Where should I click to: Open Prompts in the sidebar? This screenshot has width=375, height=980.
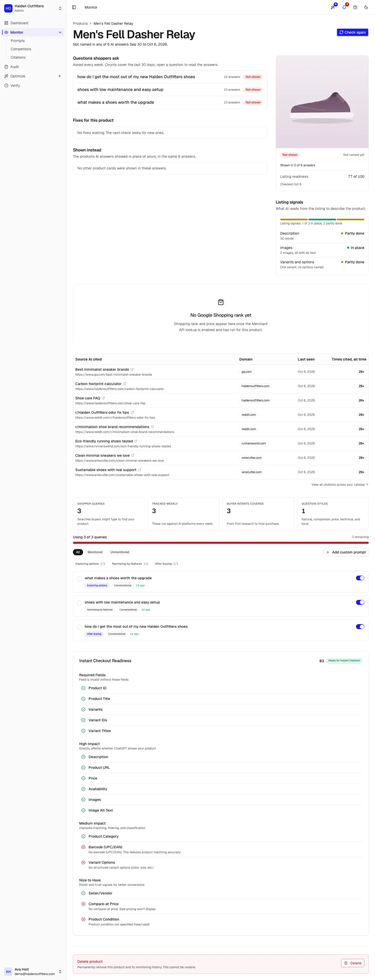click(x=17, y=41)
